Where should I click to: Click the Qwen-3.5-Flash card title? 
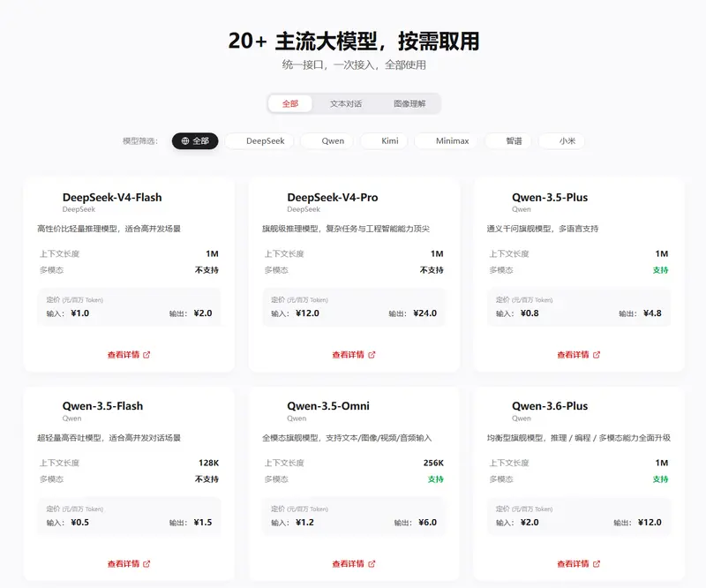coord(102,406)
